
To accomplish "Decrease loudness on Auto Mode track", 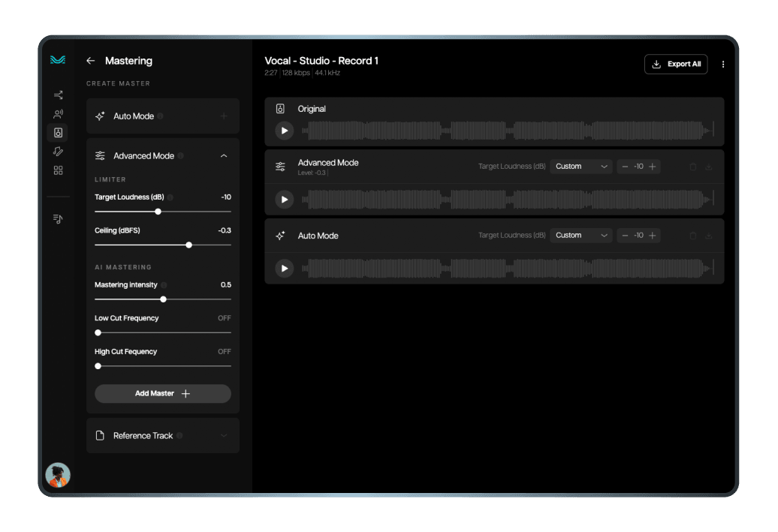I will coord(625,236).
